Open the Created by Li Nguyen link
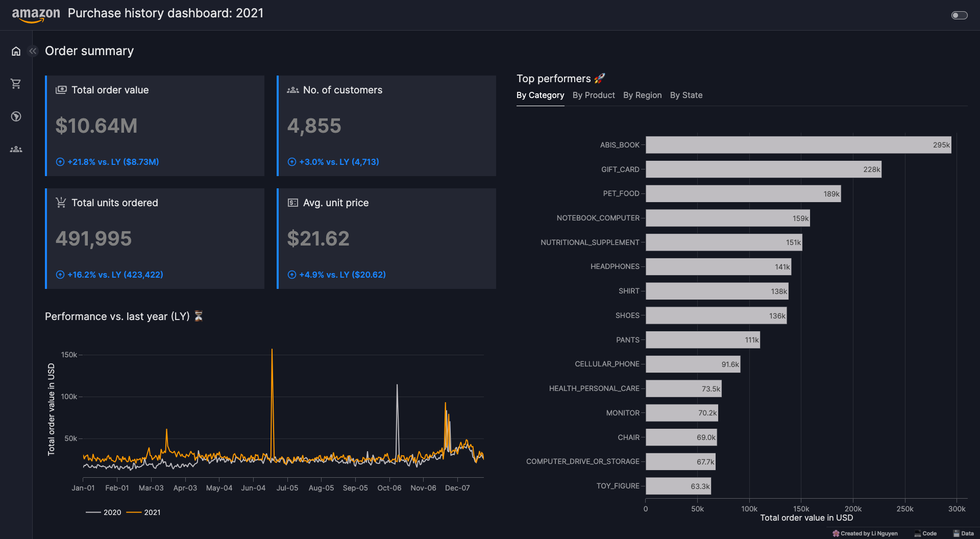Image resolution: width=980 pixels, height=539 pixels. (x=865, y=533)
